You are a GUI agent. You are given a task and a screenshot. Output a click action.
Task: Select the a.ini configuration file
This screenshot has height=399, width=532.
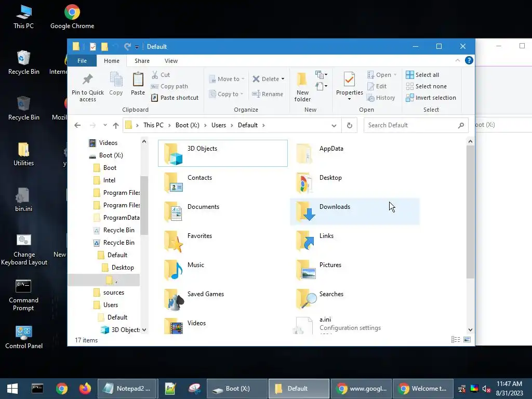354,325
